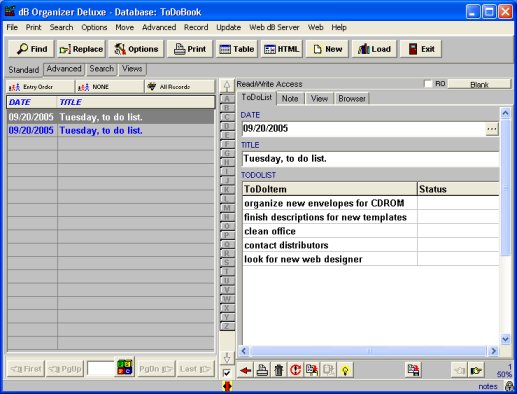Click the Print toolbar button
Screen dimensions: 517x394
click(x=190, y=49)
